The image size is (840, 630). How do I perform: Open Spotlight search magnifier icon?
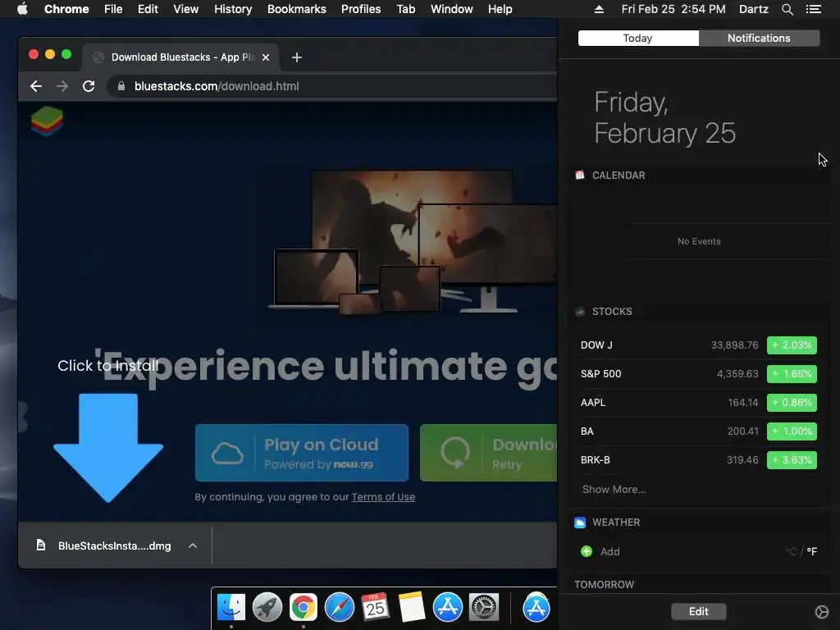coord(787,9)
